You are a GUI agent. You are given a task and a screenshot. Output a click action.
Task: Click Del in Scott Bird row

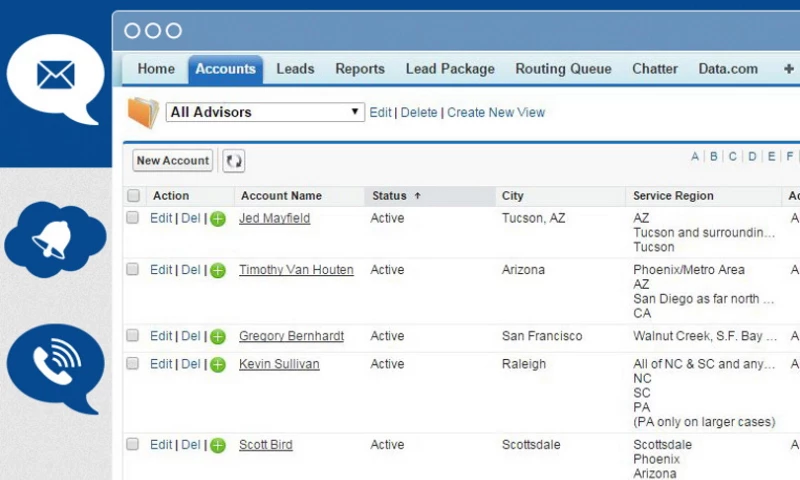click(191, 445)
